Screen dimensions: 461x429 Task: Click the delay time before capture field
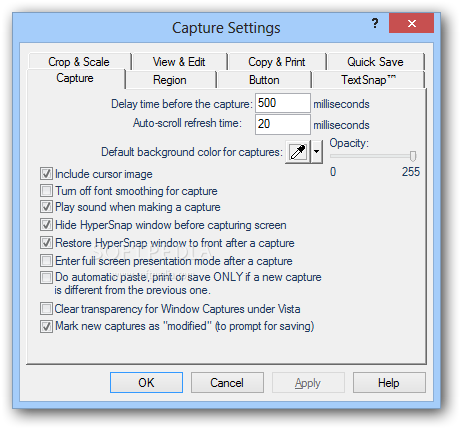[283, 103]
